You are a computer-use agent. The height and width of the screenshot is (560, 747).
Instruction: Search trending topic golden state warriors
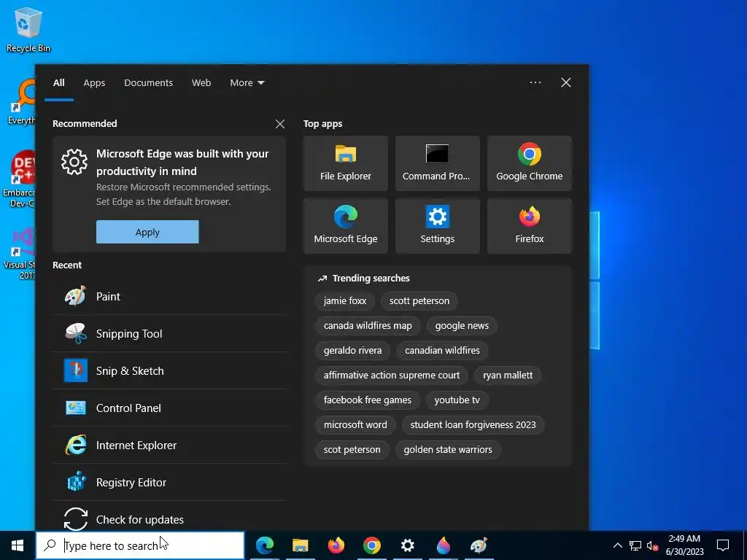coord(448,449)
